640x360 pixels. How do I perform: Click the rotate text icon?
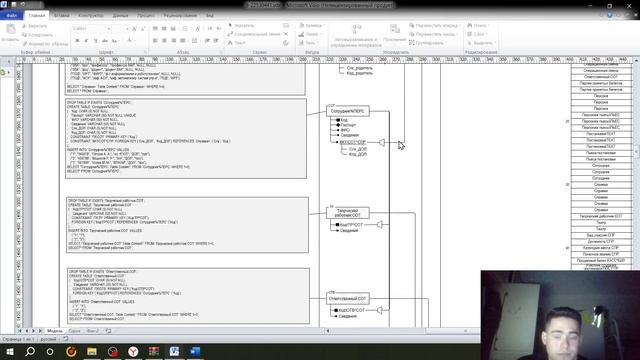click(x=198, y=29)
